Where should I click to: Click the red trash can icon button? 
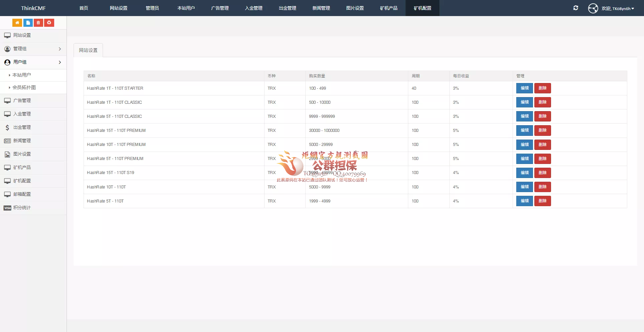click(x=38, y=23)
